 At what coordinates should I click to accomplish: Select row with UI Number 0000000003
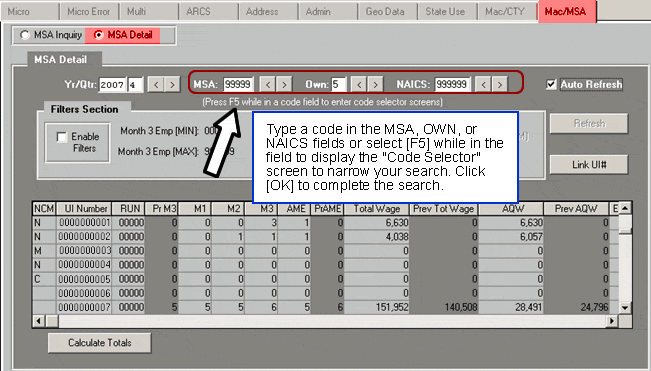326,251
